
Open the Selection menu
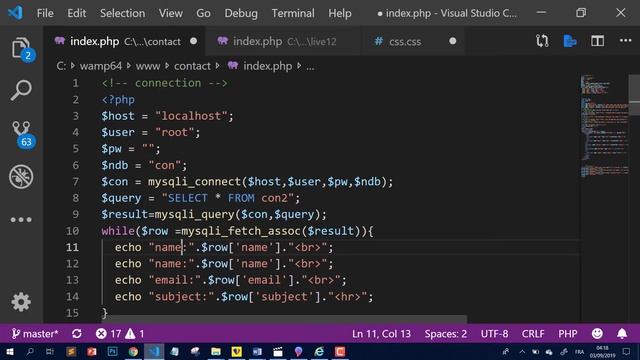[122, 13]
